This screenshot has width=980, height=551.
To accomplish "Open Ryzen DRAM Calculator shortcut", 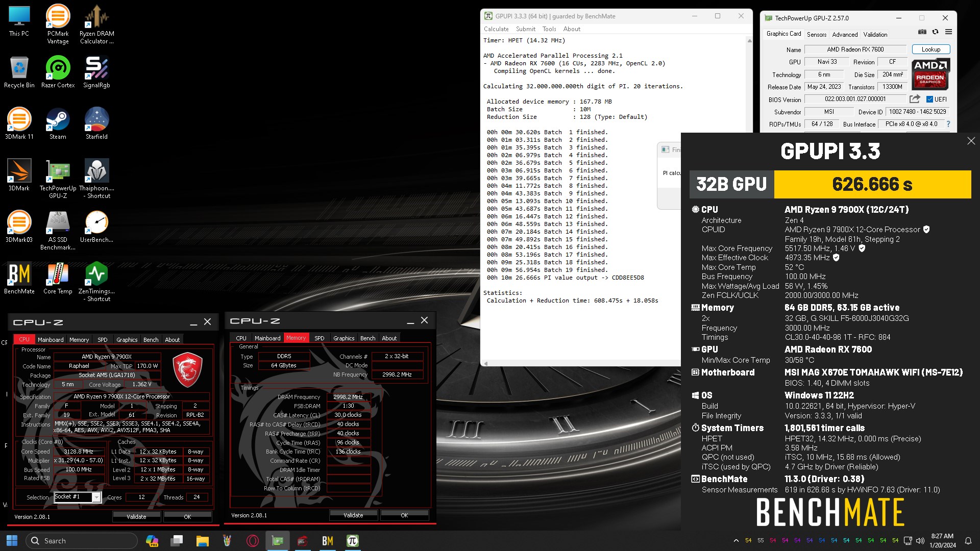I will click(x=96, y=24).
